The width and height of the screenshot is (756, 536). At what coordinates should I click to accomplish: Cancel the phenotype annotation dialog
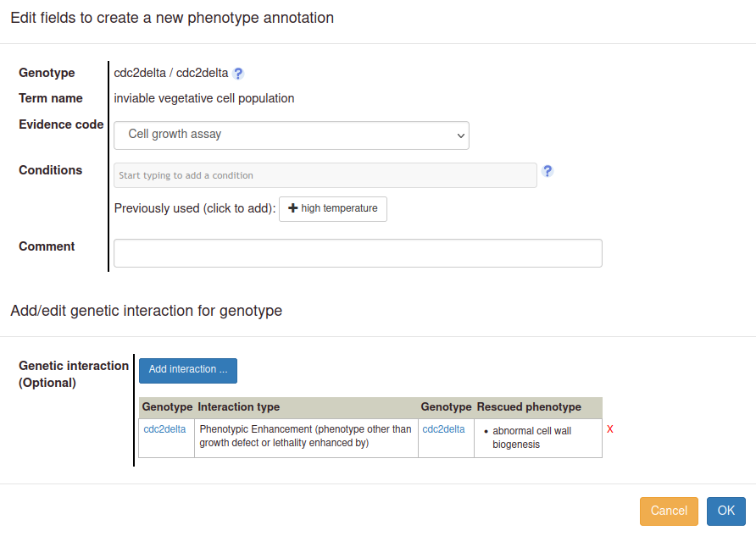tap(669, 511)
